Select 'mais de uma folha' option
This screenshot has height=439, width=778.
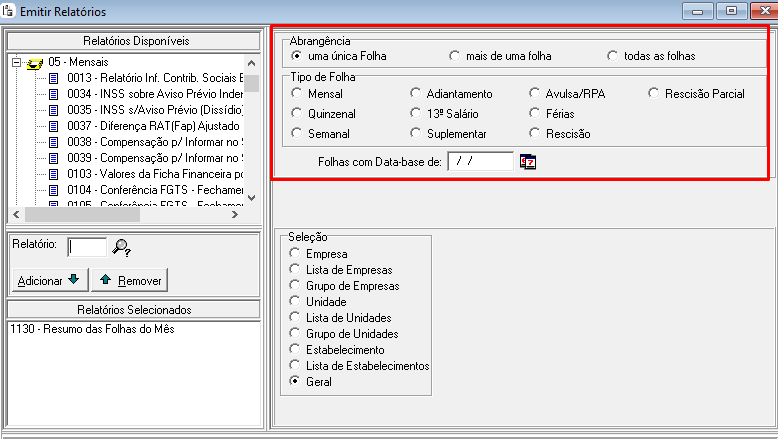pyautogui.click(x=455, y=56)
